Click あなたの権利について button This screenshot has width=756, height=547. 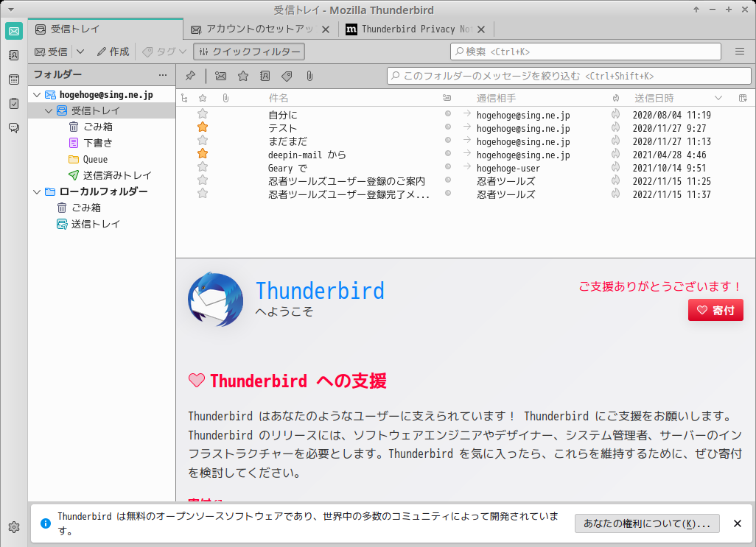click(x=647, y=523)
